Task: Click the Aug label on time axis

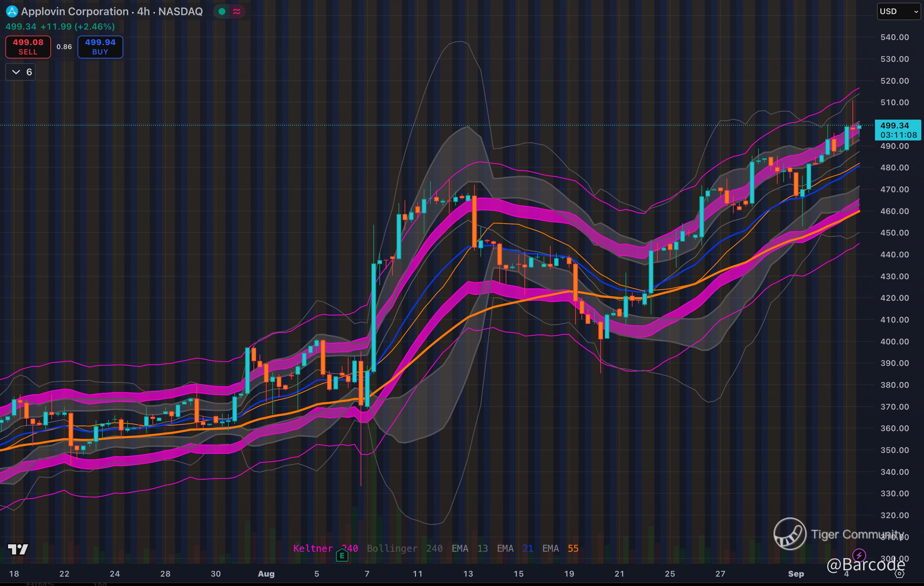Action: [266, 574]
